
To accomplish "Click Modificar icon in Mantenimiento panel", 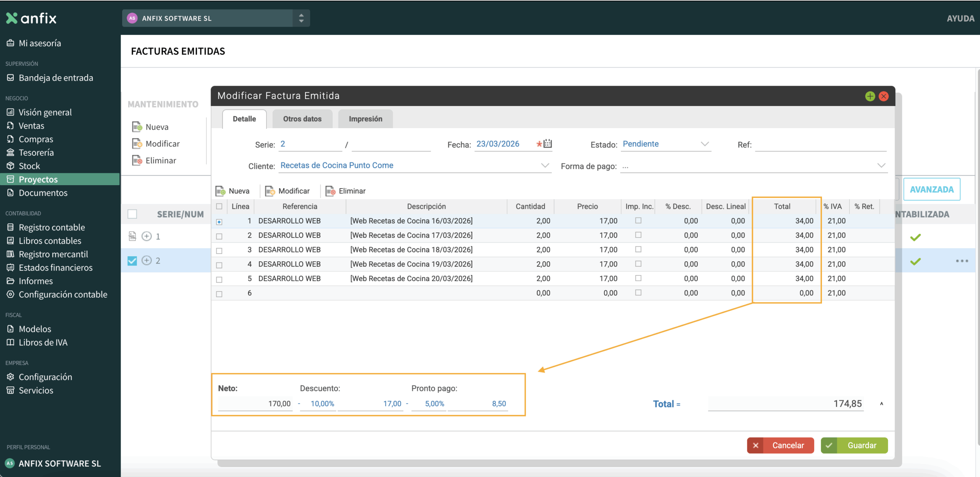I will coord(137,144).
